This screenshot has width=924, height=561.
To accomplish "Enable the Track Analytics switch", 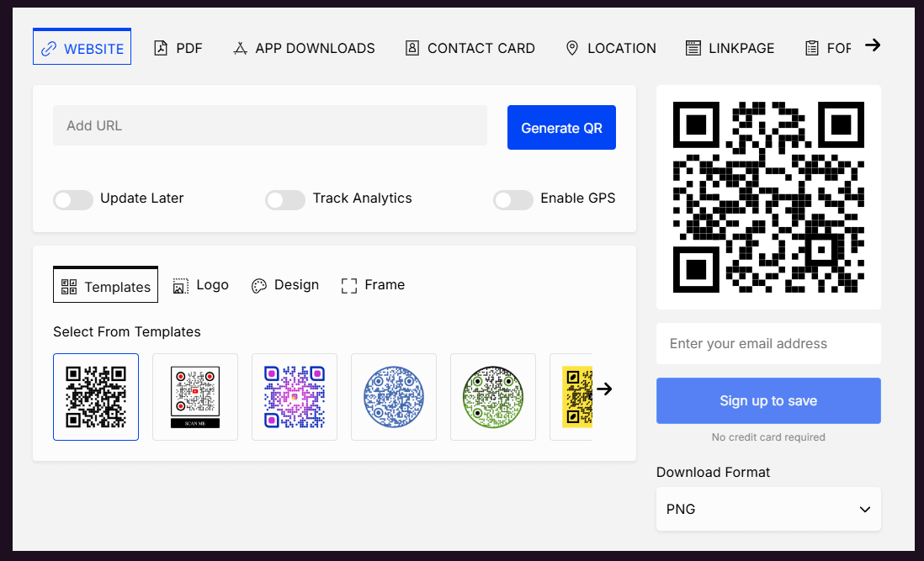I will [x=285, y=199].
